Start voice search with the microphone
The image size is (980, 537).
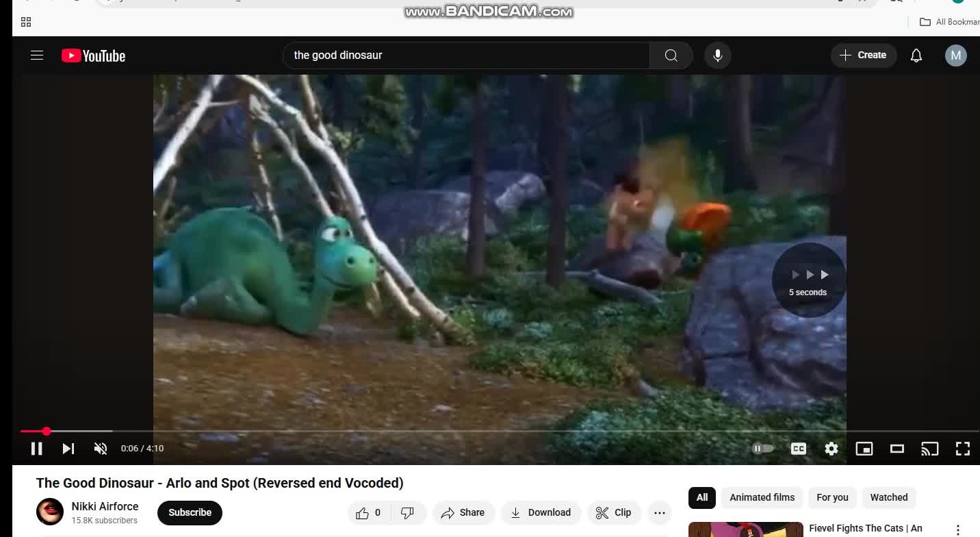(717, 55)
